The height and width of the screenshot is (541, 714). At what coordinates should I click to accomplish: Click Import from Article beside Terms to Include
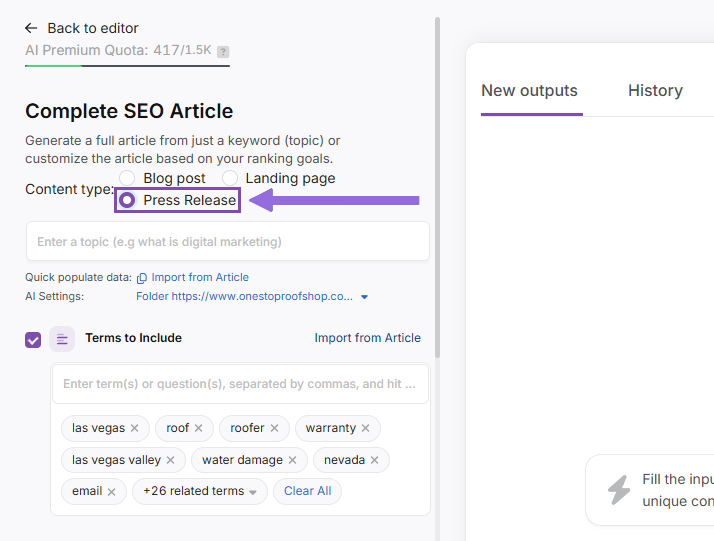[x=367, y=338]
